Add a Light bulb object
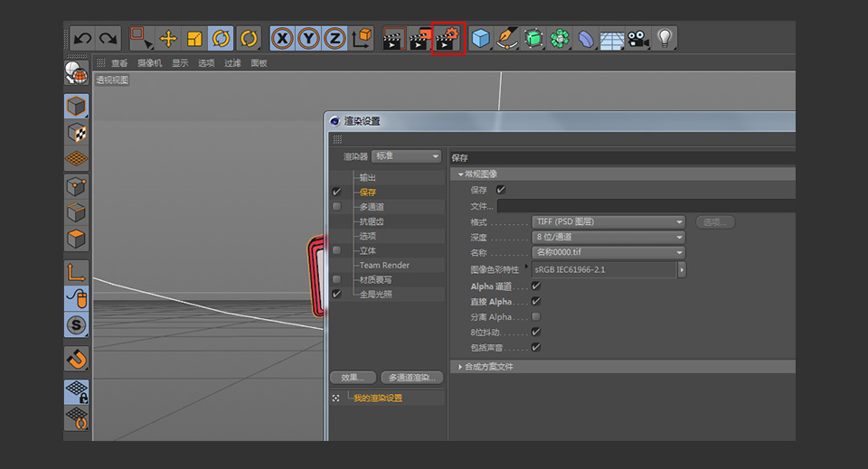This screenshot has height=469, width=868. [665, 39]
